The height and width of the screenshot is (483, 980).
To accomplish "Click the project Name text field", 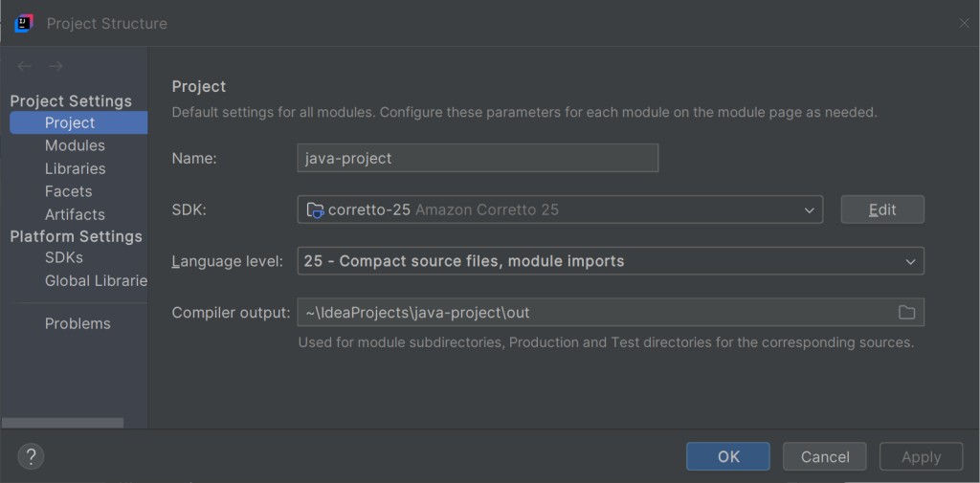I will pyautogui.click(x=478, y=158).
